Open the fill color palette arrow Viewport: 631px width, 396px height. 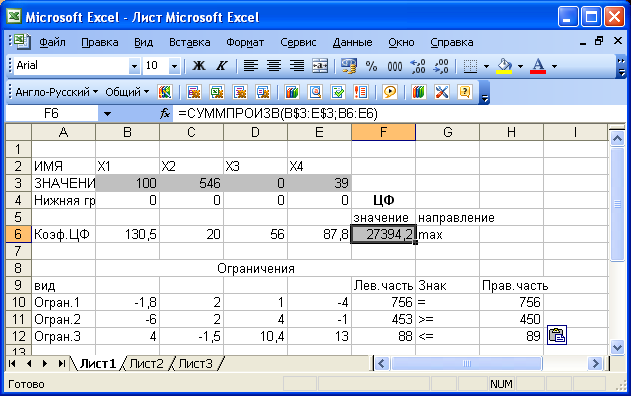pos(520,66)
